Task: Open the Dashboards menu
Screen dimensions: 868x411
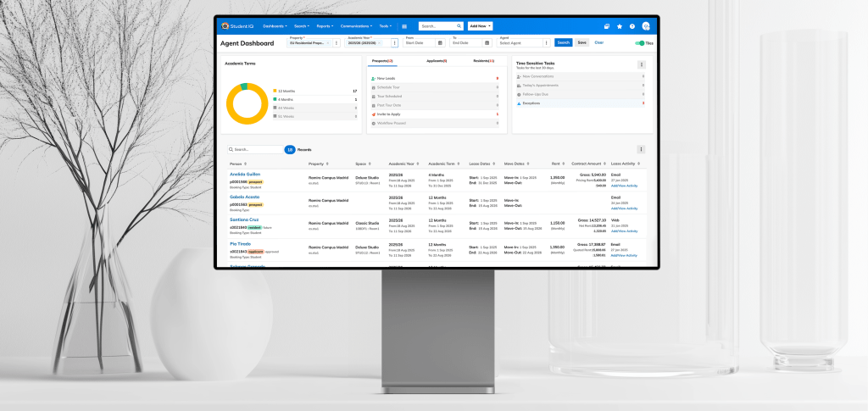Action: (x=275, y=26)
